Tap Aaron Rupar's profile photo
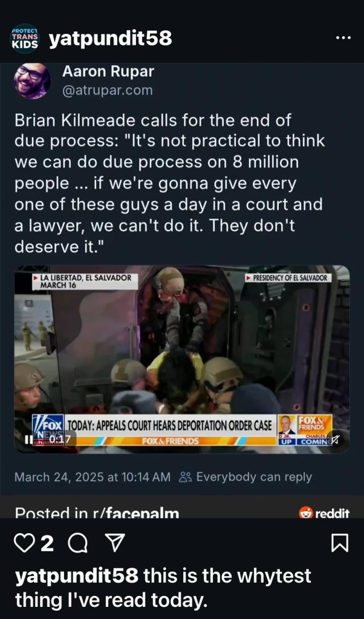 point(33,80)
